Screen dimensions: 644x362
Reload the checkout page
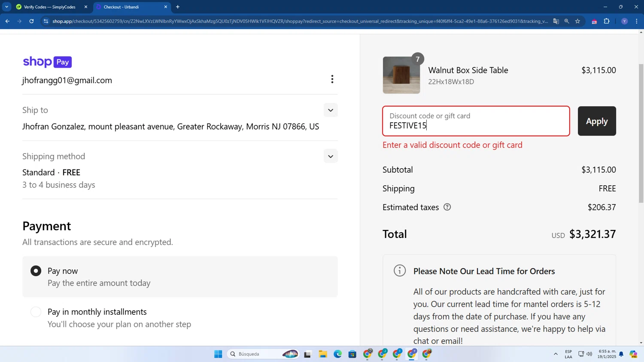point(31,21)
